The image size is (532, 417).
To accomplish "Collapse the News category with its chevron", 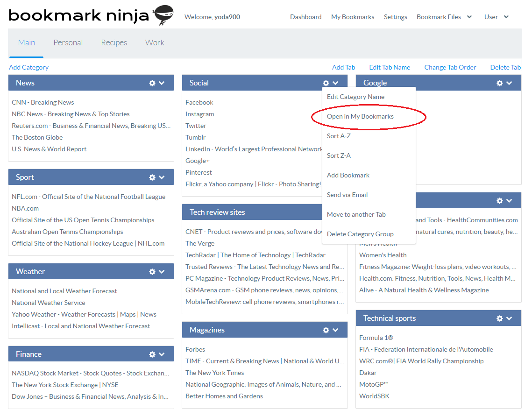I will tap(161, 83).
